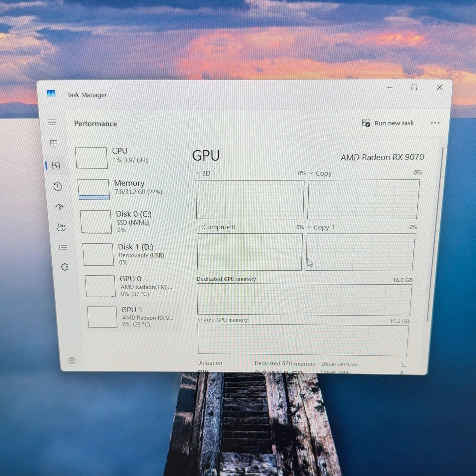
Task: Click the 16.0 GB dedicated memory label
Action: (402, 280)
